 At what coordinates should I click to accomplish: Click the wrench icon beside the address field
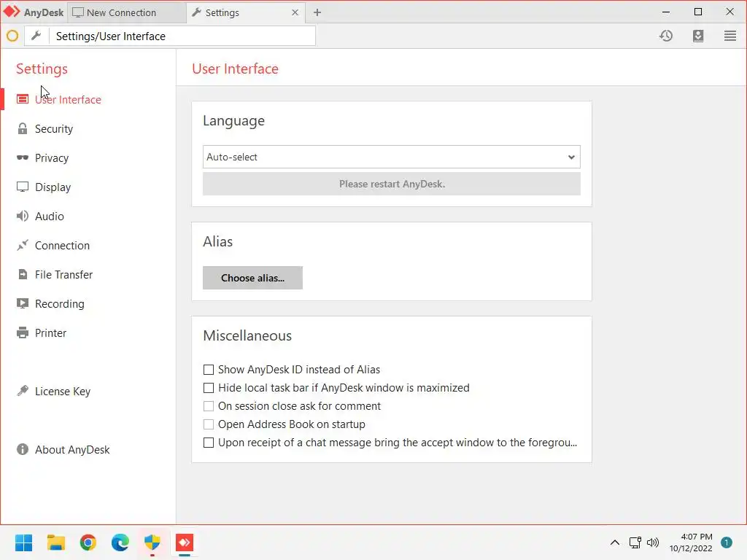tap(36, 36)
